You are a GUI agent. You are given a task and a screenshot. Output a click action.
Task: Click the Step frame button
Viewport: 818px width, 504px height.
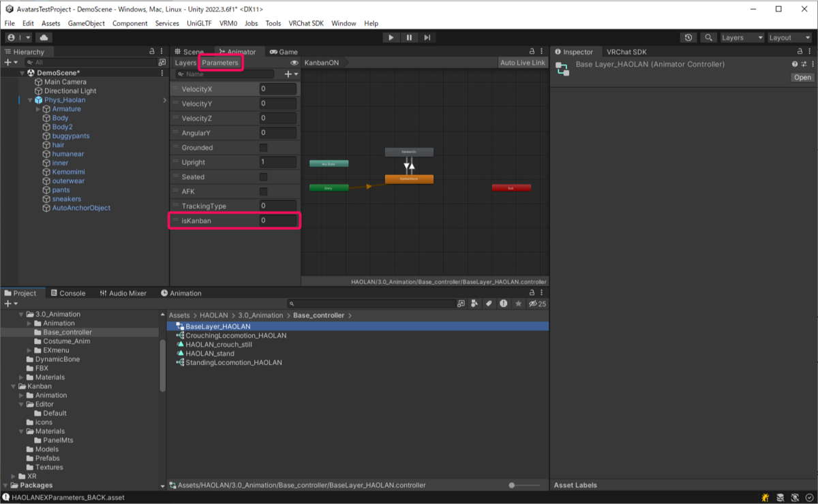click(x=427, y=37)
